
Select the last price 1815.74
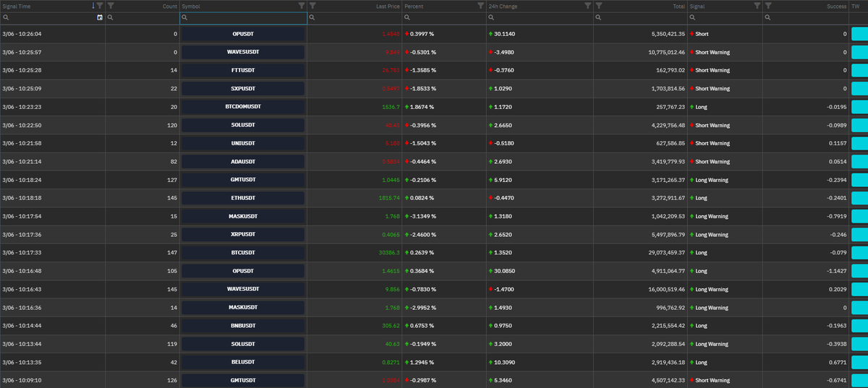(389, 198)
